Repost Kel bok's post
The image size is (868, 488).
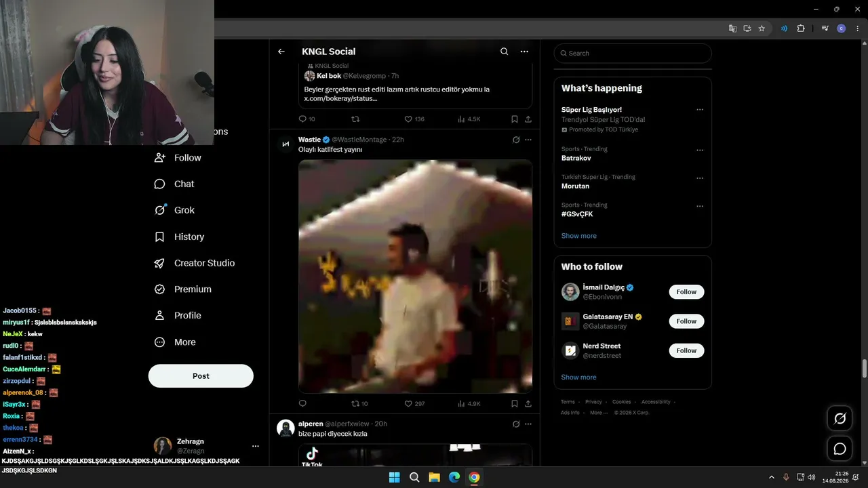(x=355, y=119)
